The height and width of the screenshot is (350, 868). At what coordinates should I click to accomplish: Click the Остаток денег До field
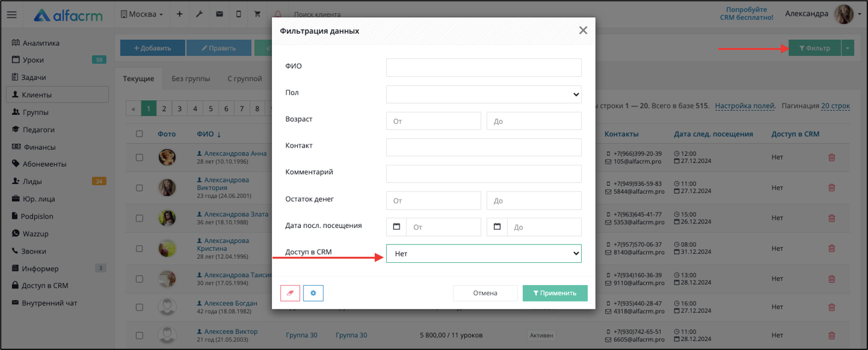point(534,200)
